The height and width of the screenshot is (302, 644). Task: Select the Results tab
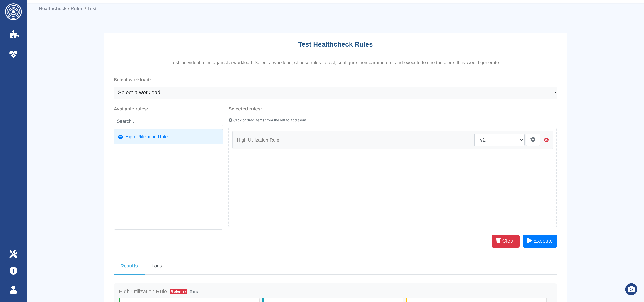click(x=129, y=266)
